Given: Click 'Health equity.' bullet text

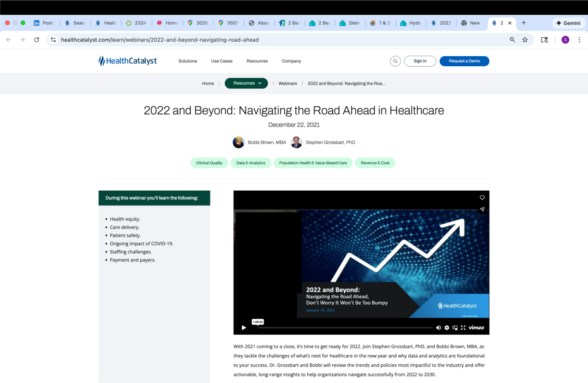Looking at the screenshot, I should click(125, 219).
